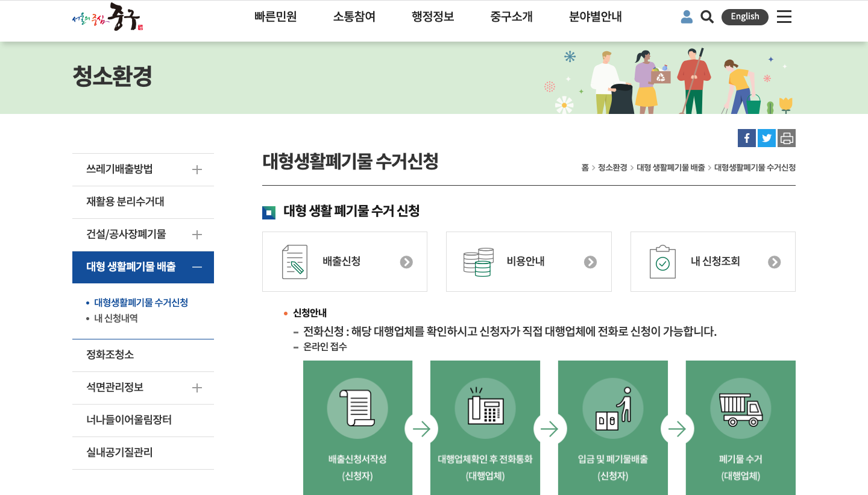This screenshot has height=495, width=868.
Task: Open the full menu via the hamburger icon
Action: tap(784, 17)
